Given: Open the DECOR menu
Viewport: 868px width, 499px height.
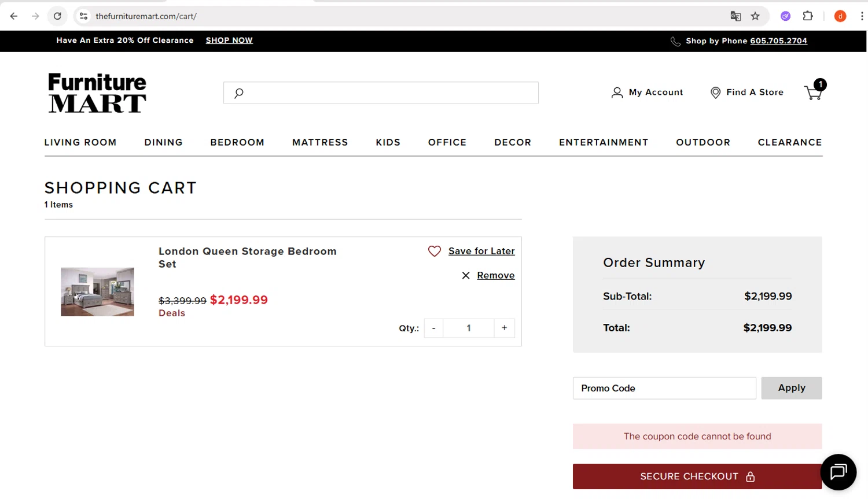Looking at the screenshot, I should point(513,142).
